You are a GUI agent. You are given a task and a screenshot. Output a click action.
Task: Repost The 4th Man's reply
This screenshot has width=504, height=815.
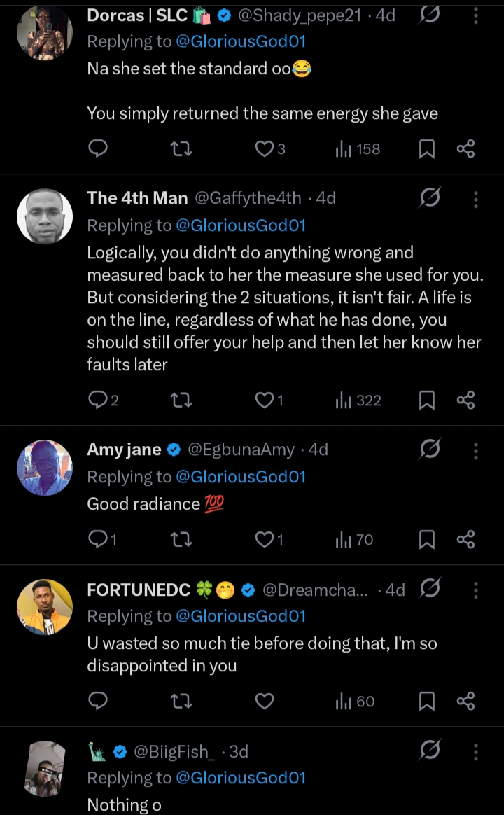181,400
